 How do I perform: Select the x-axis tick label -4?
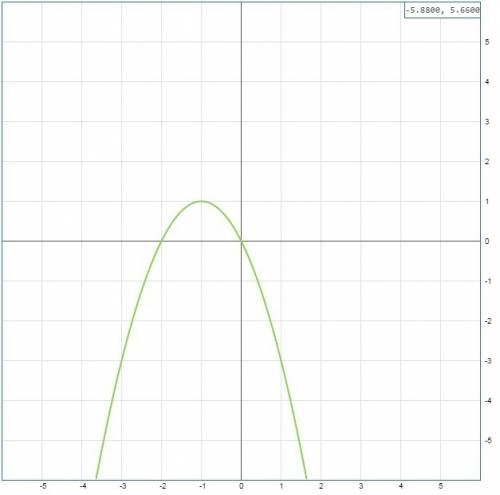(x=82, y=486)
